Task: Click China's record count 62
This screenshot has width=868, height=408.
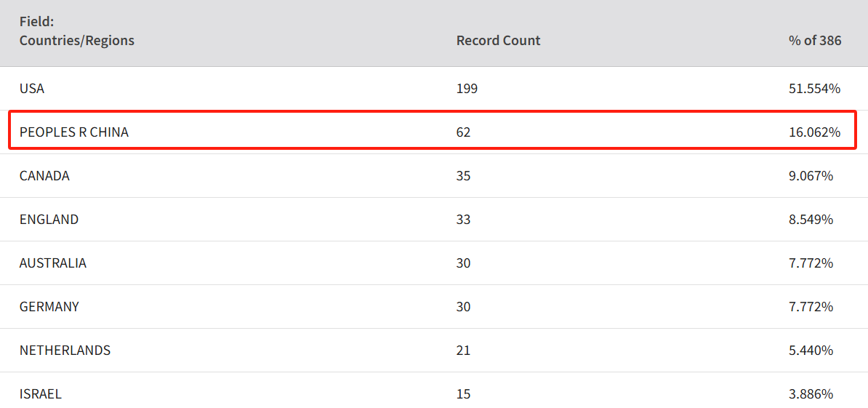Action: [x=463, y=132]
